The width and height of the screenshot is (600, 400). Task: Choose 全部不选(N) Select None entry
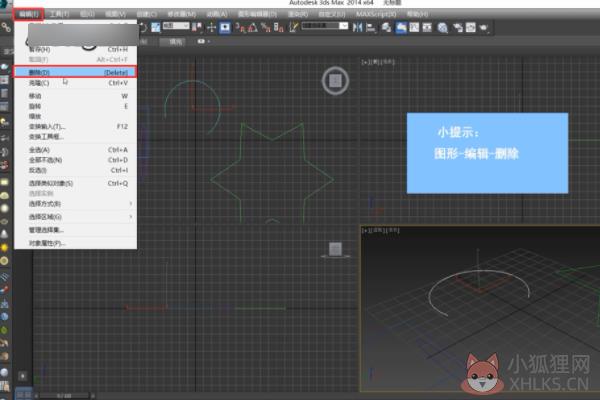pos(75,160)
